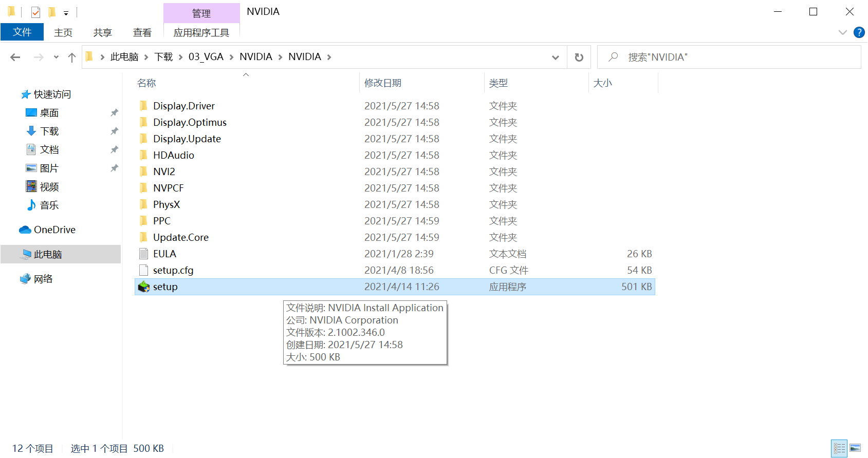Click 此电脑 in the address breadcrumb

point(124,57)
